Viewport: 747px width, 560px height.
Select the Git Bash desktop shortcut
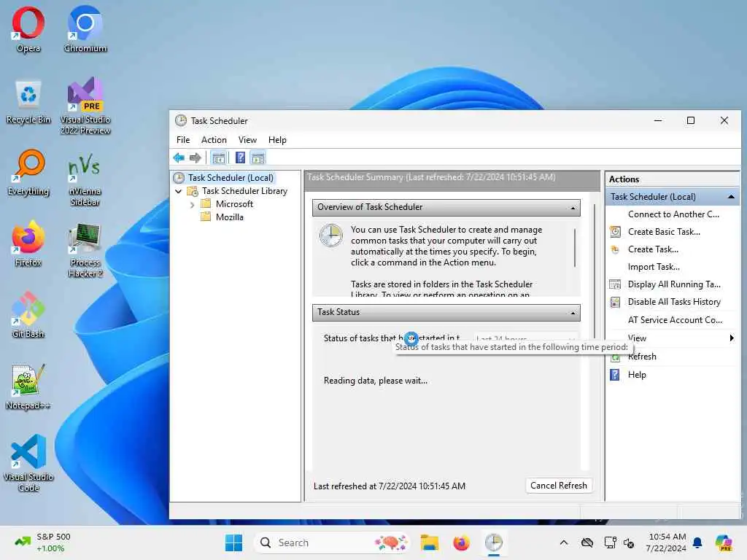pos(28,315)
